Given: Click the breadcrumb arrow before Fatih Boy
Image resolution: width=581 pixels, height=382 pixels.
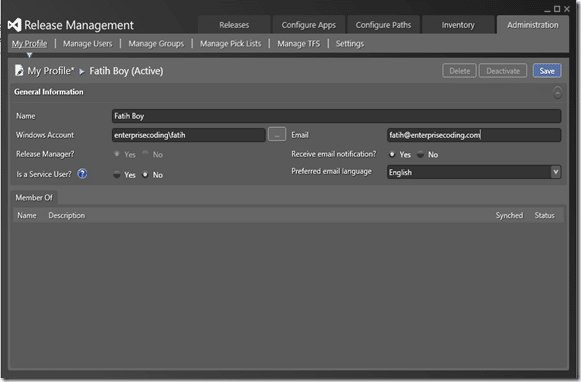Looking at the screenshot, I should pyautogui.click(x=82, y=71).
